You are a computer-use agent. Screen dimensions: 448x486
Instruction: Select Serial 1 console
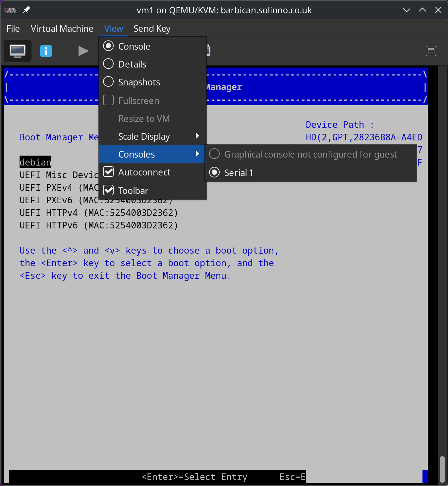tap(239, 172)
